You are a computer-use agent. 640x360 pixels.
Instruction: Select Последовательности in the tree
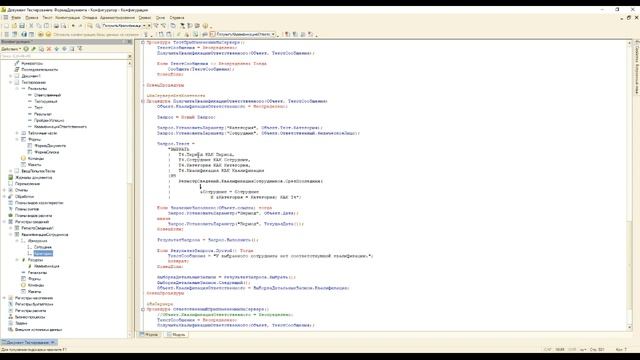(x=40, y=70)
